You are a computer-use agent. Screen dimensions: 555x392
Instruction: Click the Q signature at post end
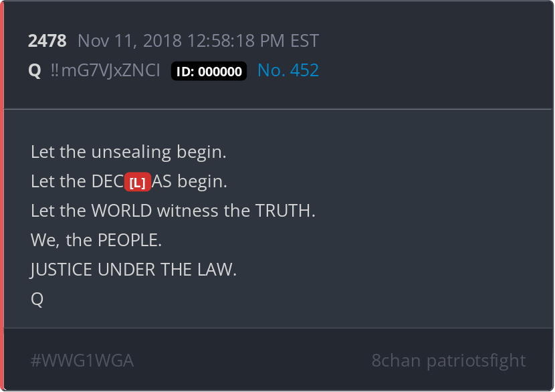(x=37, y=299)
